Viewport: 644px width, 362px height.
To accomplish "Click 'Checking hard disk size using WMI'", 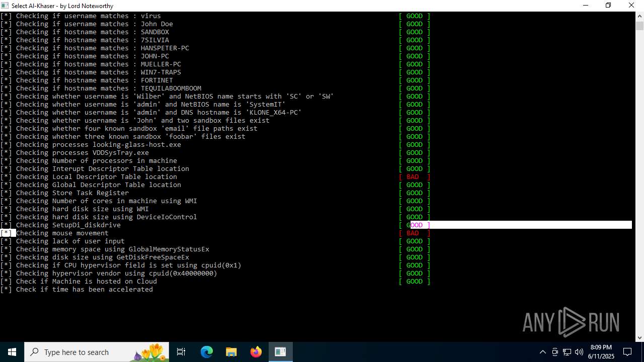I will click(x=83, y=209).
